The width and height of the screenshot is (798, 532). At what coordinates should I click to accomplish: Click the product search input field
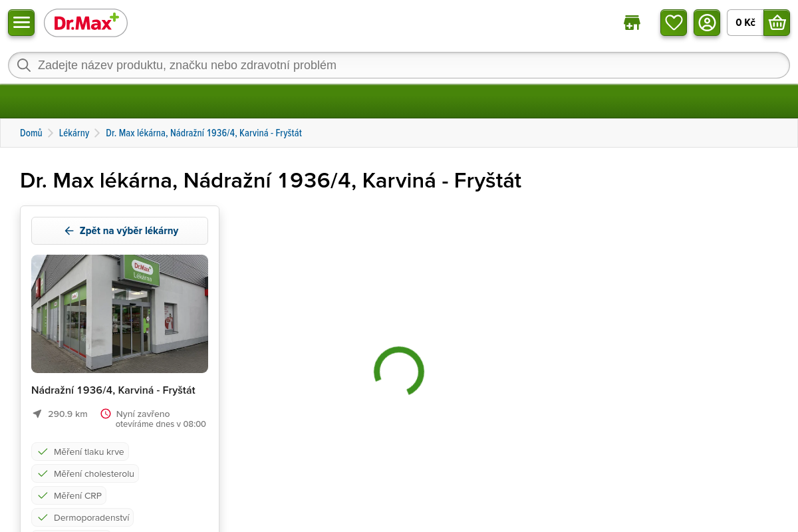tap(399, 65)
